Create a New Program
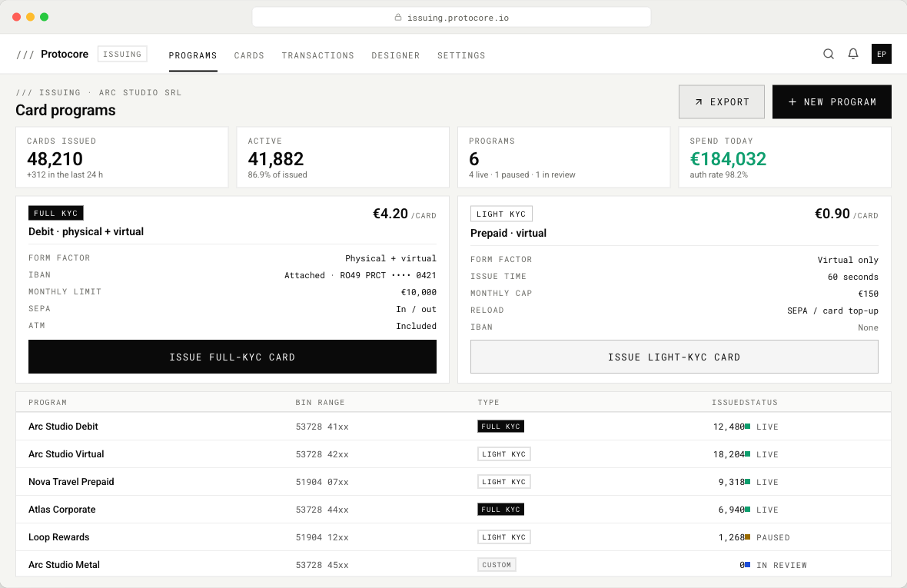Image resolution: width=907 pixels, height=588 pixels. 832,101
